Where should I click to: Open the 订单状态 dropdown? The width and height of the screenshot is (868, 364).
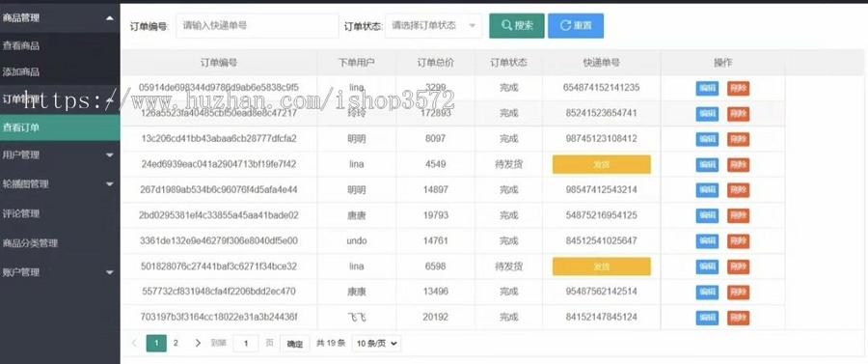(x=433, y=25)
